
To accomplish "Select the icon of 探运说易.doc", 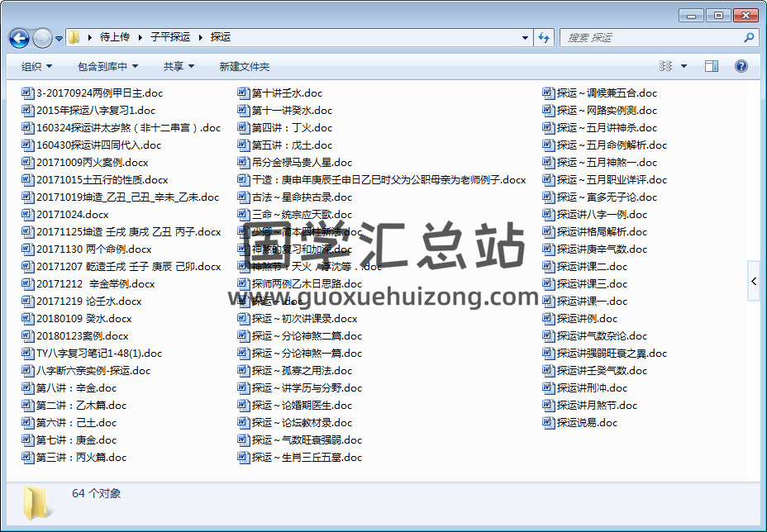I will (549, 423).
